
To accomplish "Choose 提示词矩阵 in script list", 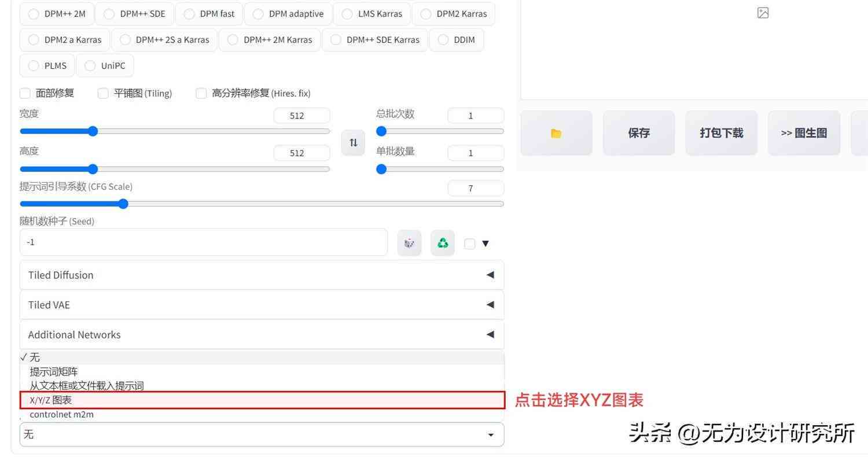I will pyautogui.click(x=262, y=372).
